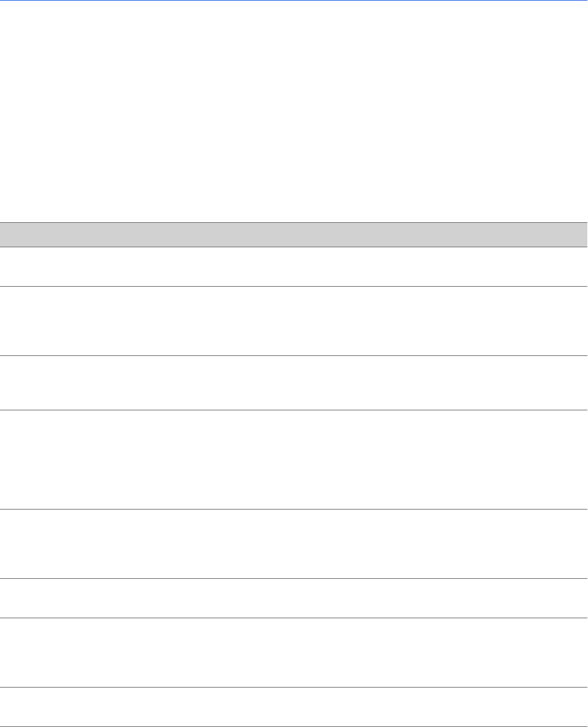Screen dimensions: 588x727
Task: Select the second empty table row
Action: (294, 321)
